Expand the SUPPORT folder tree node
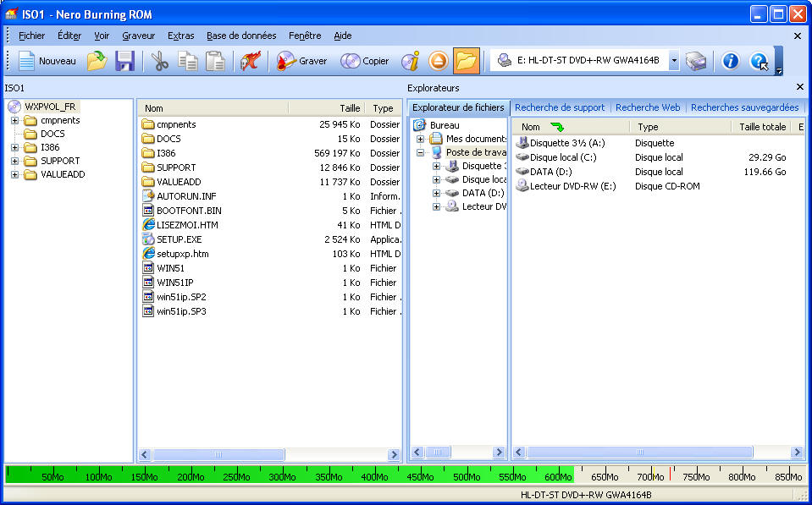 point(14,161)
